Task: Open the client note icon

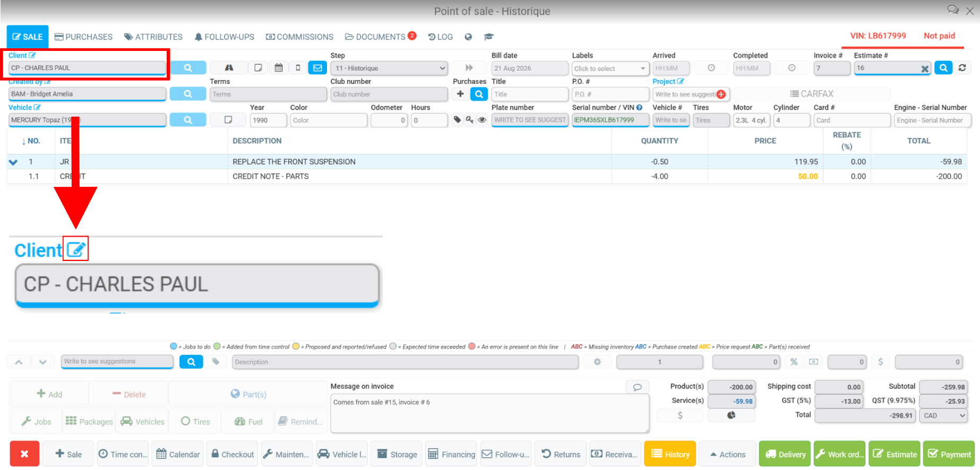Action: click(x=258, y=68)
